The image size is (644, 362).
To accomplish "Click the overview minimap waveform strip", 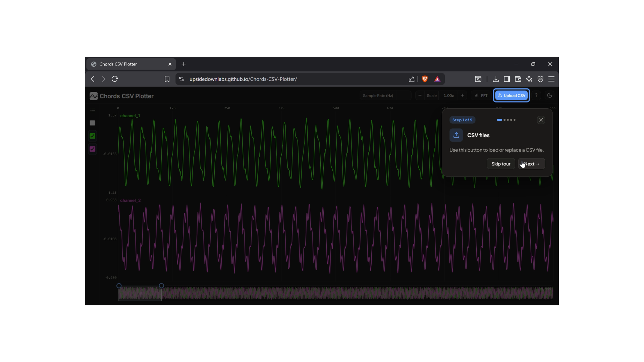I will (336, 293).
